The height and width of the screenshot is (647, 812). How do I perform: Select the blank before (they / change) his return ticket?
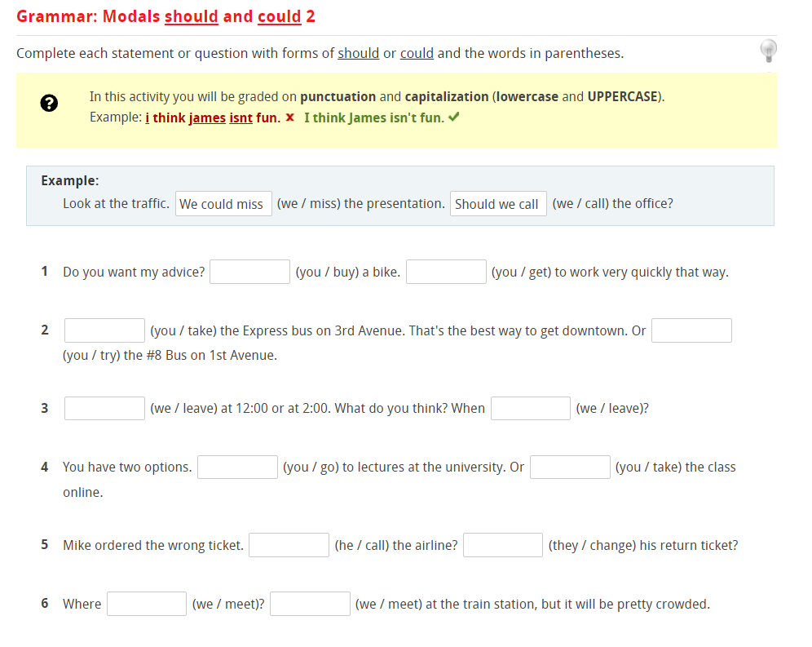(x=503, y=545)
